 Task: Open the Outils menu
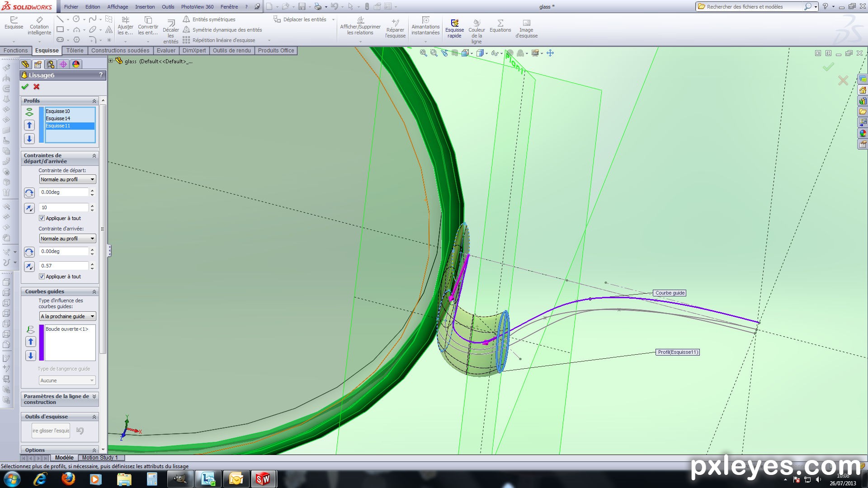168,7
